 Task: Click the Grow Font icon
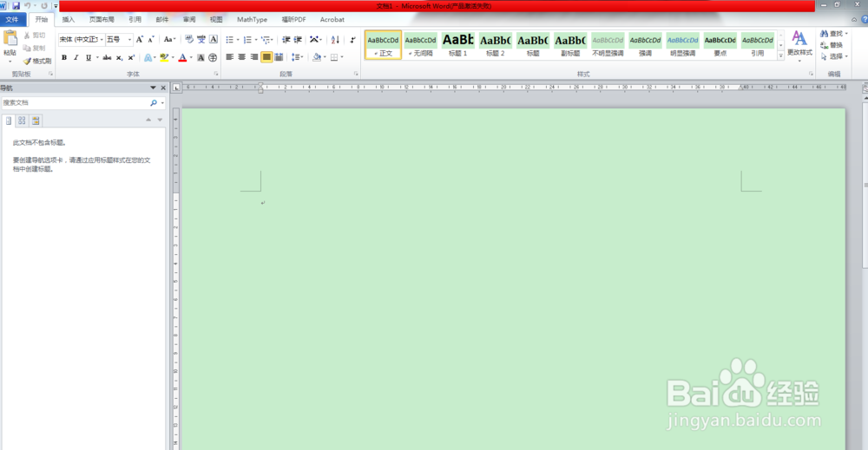140,39
